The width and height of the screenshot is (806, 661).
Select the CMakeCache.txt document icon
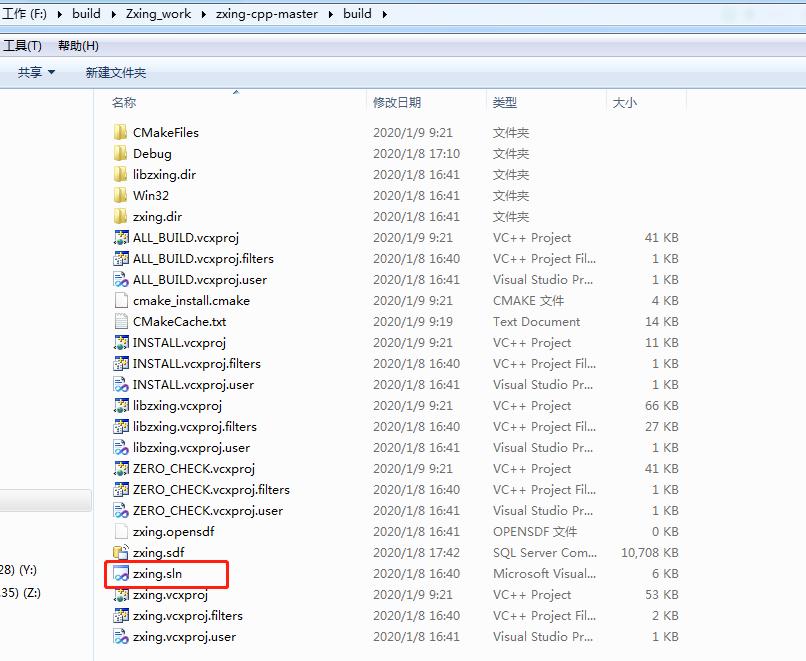pyautogui.click(x=121, y=322)
